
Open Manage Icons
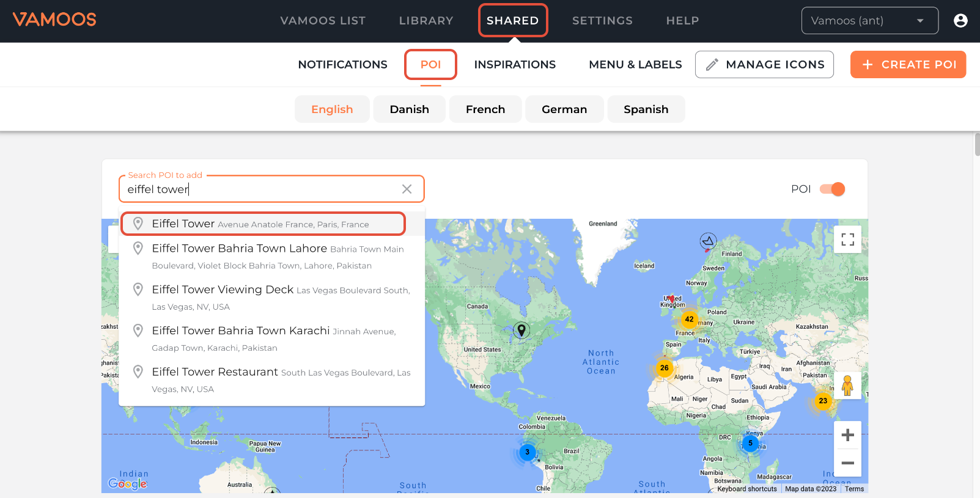(764, 65)
